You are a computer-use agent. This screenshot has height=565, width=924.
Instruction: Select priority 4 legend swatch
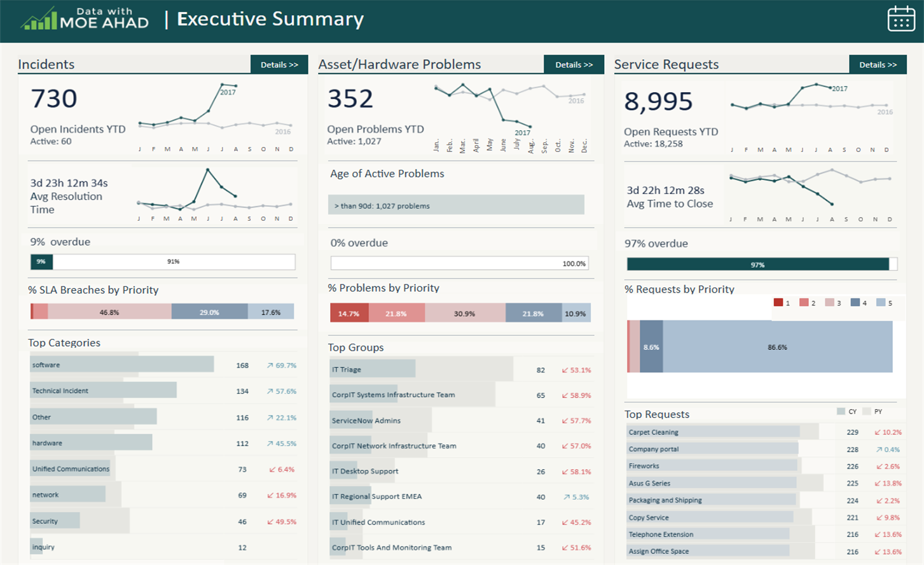coord(855,303)
